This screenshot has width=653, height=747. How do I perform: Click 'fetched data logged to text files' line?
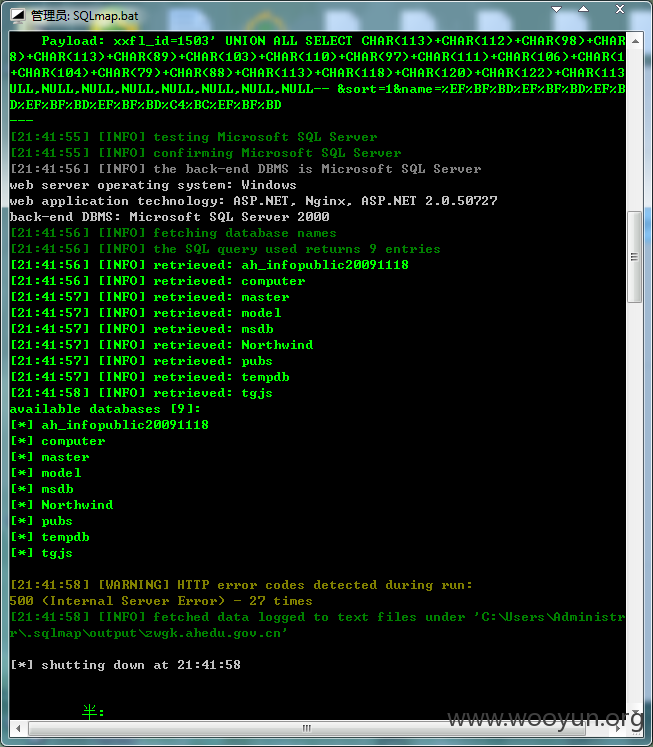(317, 617)
